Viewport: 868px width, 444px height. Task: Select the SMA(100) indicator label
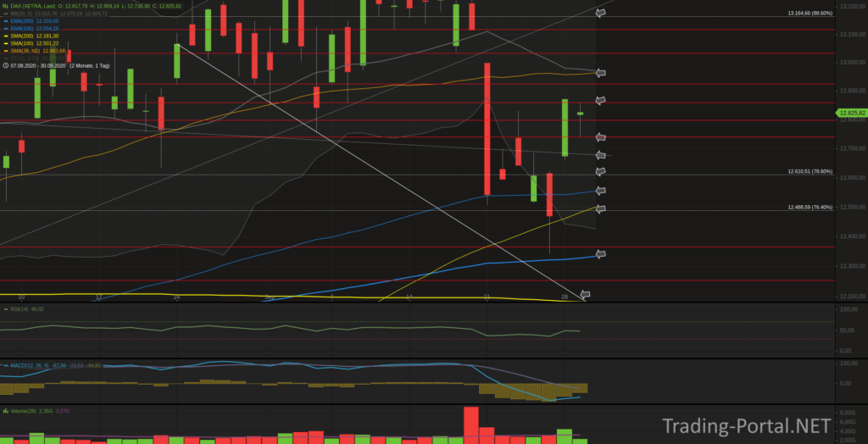(22, 43)
